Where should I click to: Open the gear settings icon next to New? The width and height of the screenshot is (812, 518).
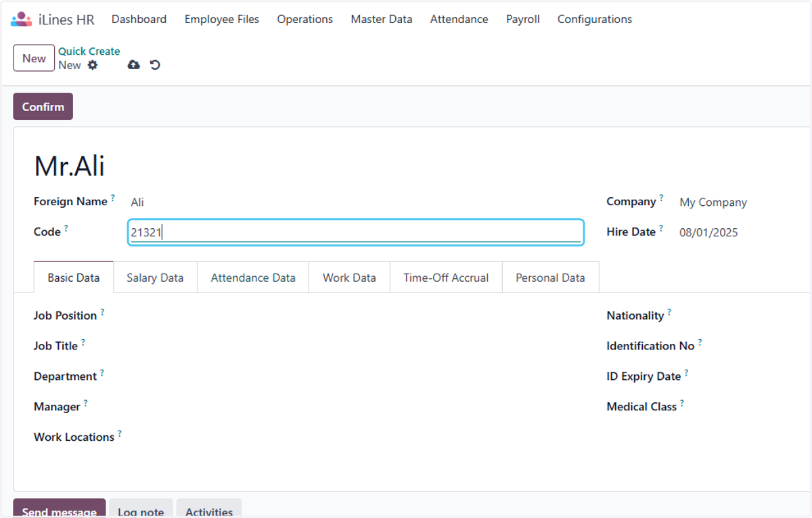click(93, 65)
